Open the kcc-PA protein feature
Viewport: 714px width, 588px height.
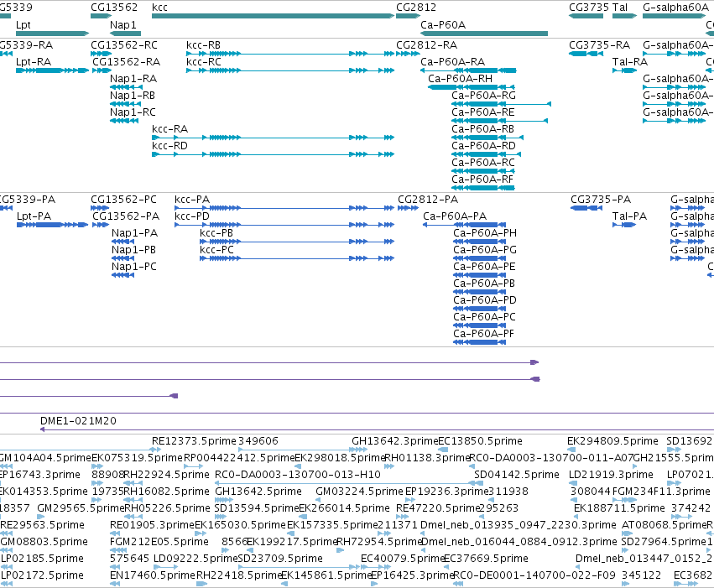pyautogui.click(x=284, y=208)
